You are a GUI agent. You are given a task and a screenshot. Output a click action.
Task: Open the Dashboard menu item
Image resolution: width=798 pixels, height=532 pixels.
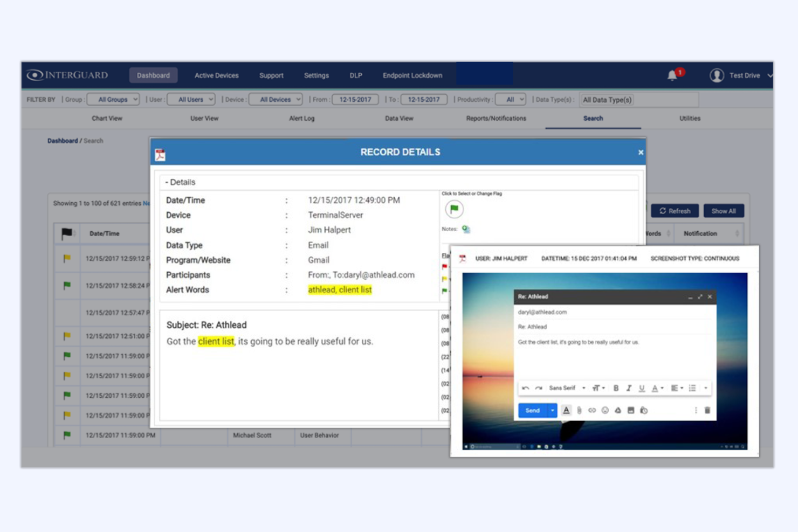153,75
